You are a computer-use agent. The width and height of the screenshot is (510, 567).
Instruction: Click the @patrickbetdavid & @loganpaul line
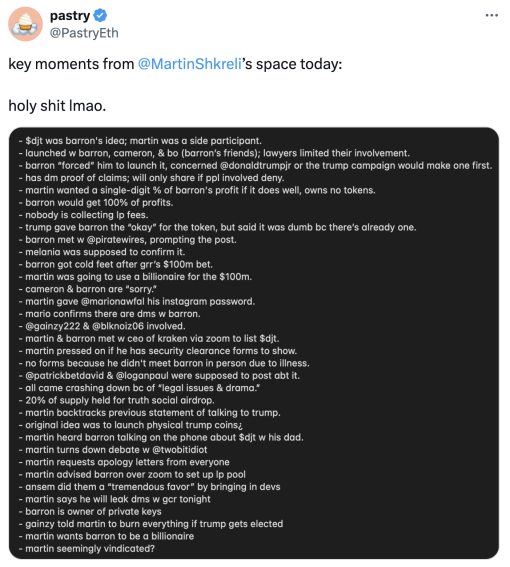coord(159,375)
